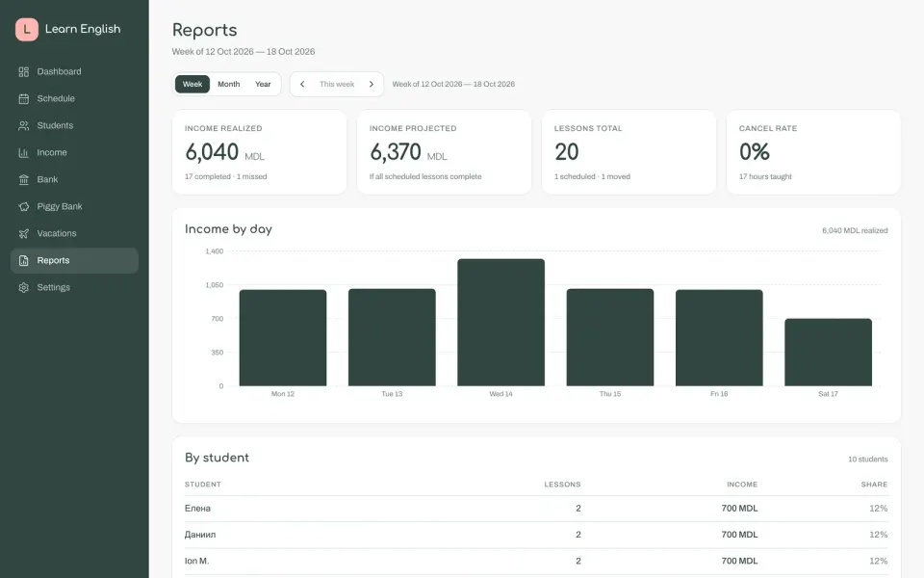Open the Bank menu label

pos(47,179)
